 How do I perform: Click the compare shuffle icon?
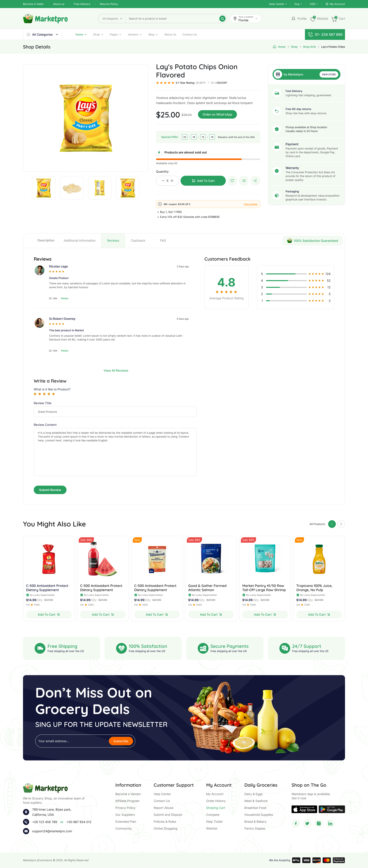pos(244,181)
